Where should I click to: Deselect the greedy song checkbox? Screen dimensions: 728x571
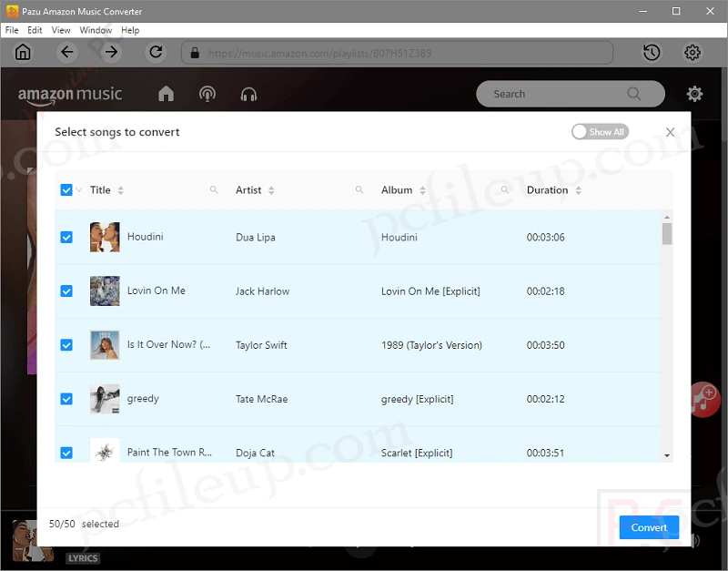(x=66, y=399)
